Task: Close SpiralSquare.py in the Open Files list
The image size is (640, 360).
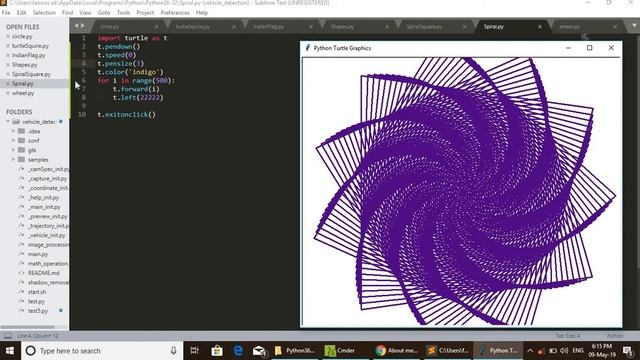Action: pyautogui.click(x=8, y=74)
